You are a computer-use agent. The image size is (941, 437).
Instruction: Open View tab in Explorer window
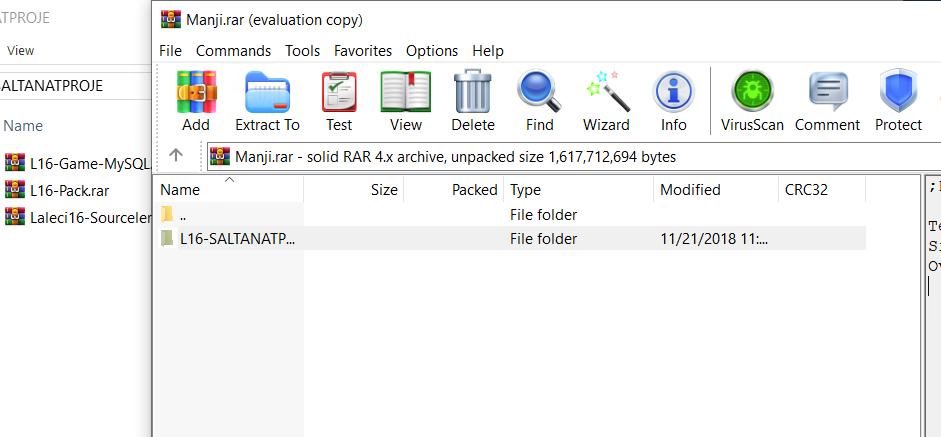pos(20,51)
